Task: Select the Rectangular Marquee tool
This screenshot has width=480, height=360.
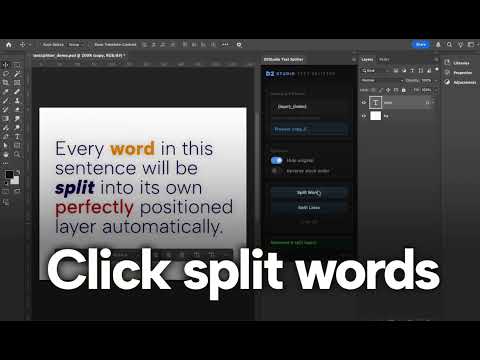Action: pos(17,65)
